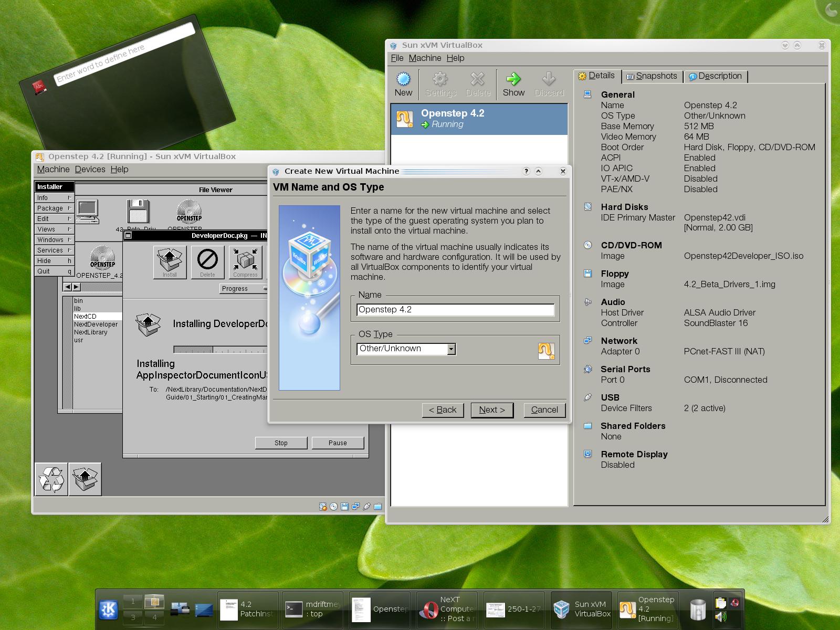The image size is (840, 630).
Task: Open the Devices menu in the Openstep VM window
Action: (90, 169)
